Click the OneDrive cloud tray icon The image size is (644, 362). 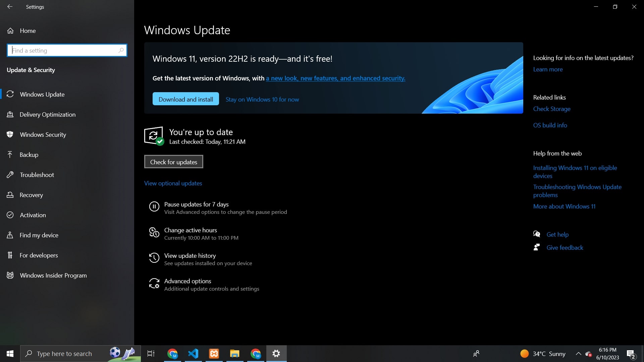tap(588, 354)
